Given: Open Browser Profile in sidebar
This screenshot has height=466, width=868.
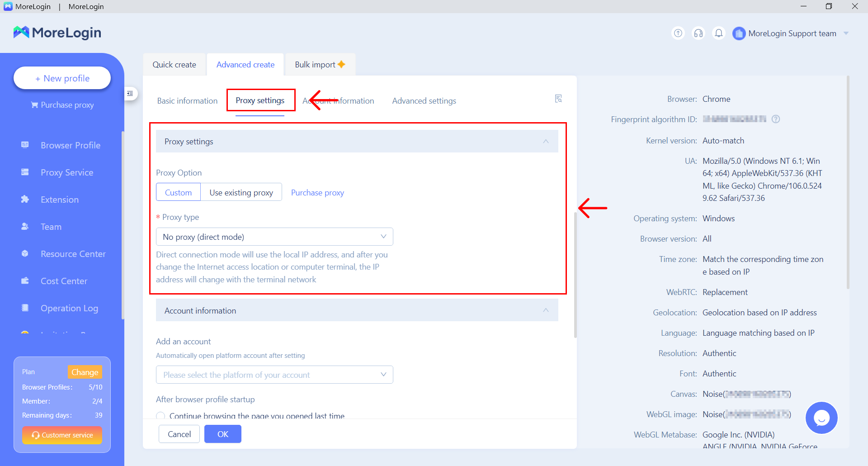Looking at the screenshot, I should (70, 145).
